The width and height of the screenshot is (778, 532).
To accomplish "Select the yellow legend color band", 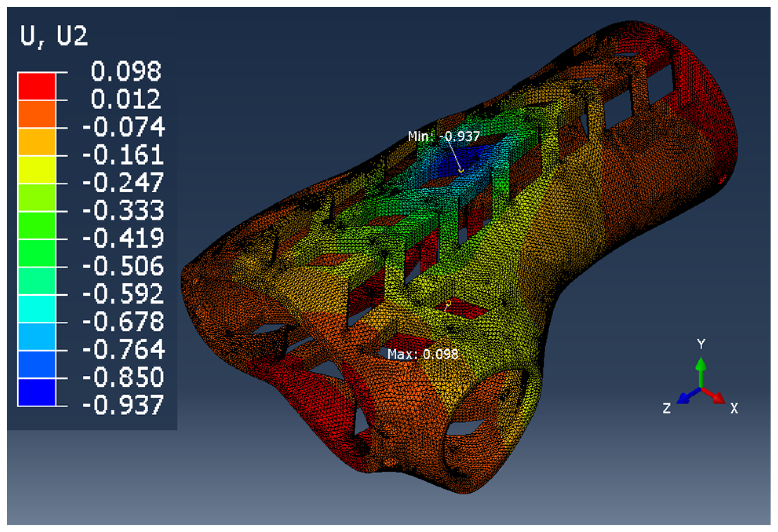I will tap(36, 169).
